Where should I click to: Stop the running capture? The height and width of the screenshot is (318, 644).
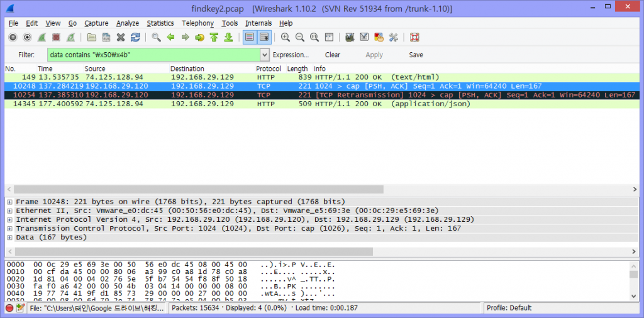pos(56,37)
